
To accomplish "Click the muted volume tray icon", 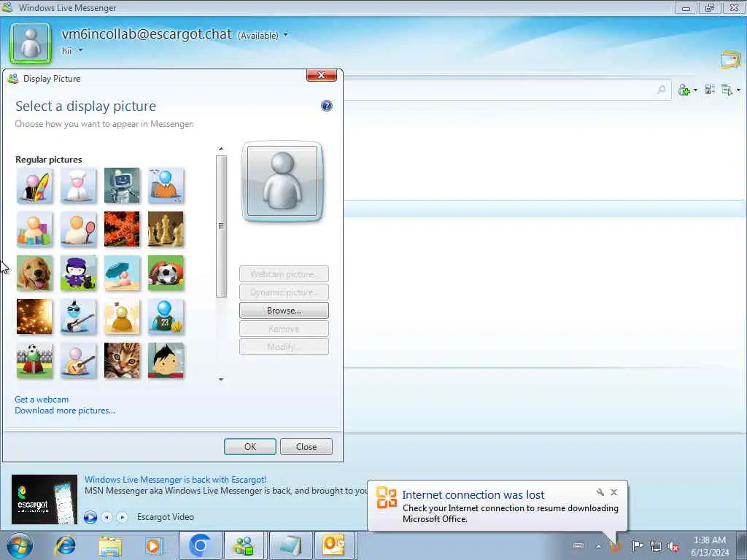I will click(x=674, y=546).
